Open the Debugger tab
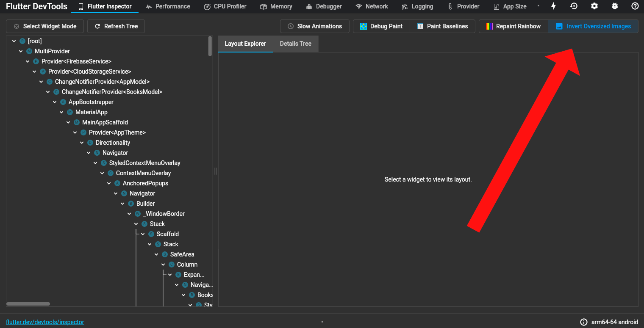The height and width of the screenshot is (328, 644). (324, 6)
